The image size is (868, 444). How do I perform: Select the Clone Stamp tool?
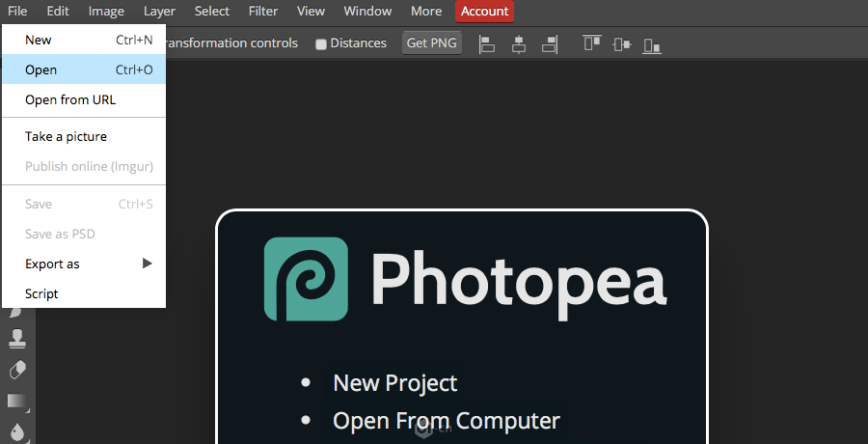pos(17,338)
